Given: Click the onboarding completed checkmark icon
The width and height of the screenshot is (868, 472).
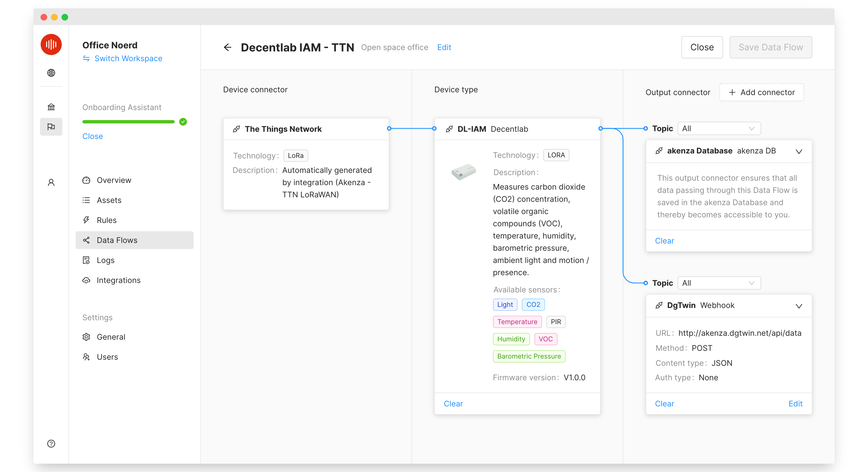Looking at the screenshot, I should pos(183,121).
